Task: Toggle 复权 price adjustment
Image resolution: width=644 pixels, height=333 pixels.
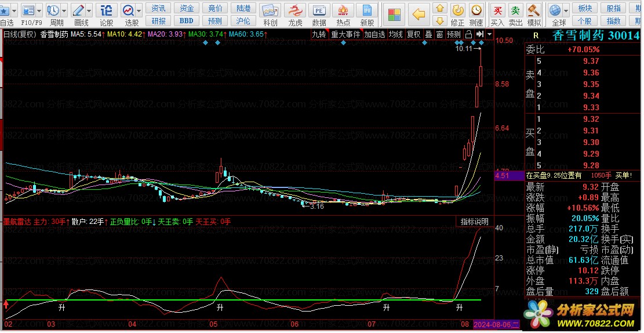Action: (414, 35)
